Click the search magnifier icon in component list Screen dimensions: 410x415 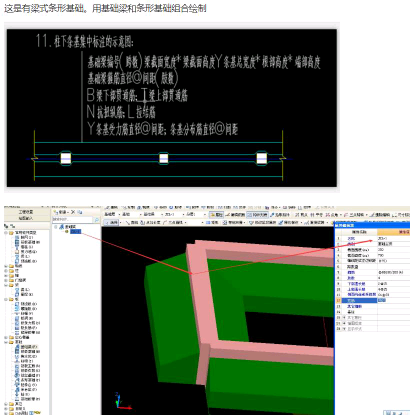[x=96, y=220]
